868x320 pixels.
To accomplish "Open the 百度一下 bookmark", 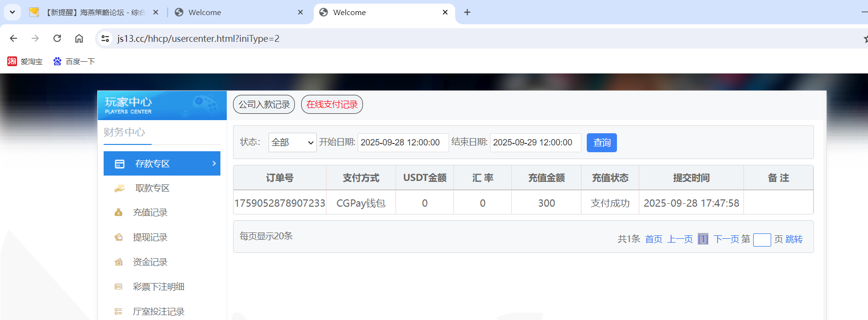I will coord(74,61).
